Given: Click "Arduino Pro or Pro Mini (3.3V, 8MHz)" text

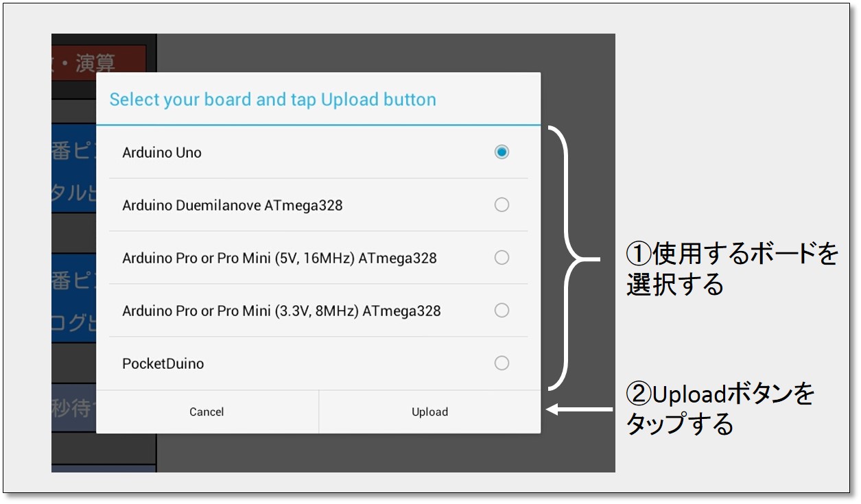Looking at the screenshot, I should point(241,311).
